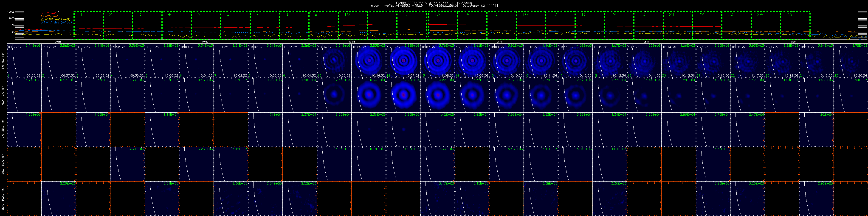Select time interval 23 on the lightcurve
Image resolution: width=868 pixels, height=216 pixels.
[736, 25]
